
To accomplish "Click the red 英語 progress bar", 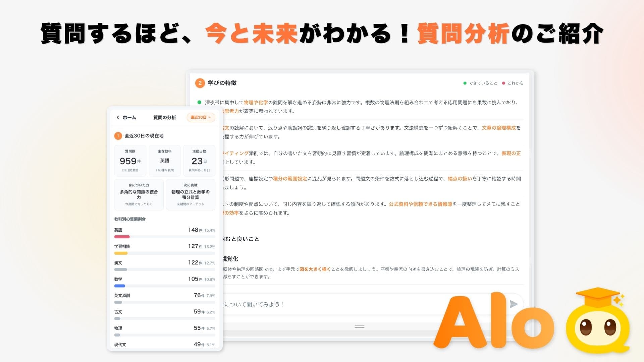I will coord(122,237).
